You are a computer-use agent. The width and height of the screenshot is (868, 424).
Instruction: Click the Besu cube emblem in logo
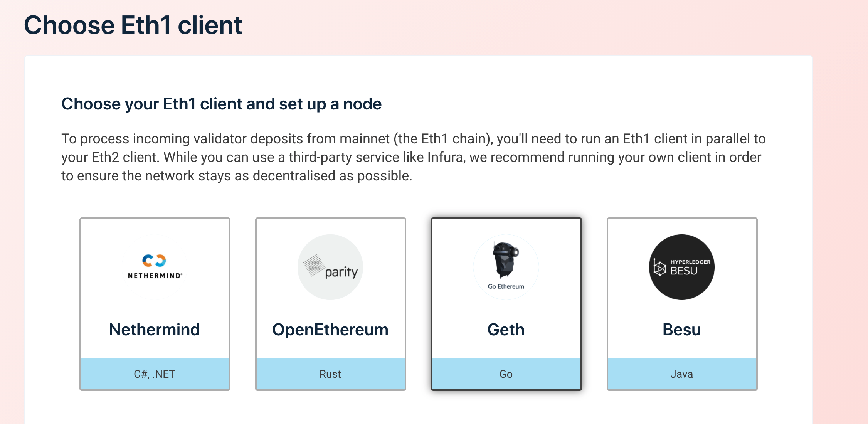click(x=659, y=267)
